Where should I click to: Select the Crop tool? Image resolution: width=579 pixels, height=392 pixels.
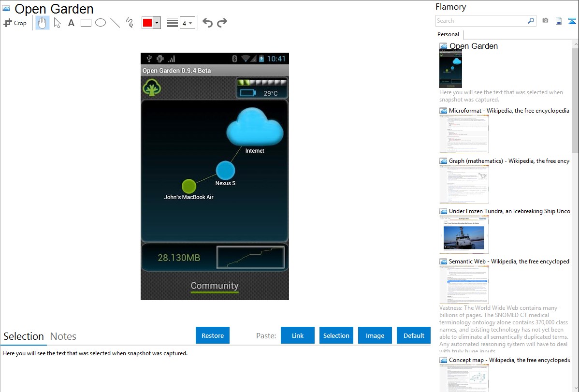pyautogui.click(x=15, y=23)
